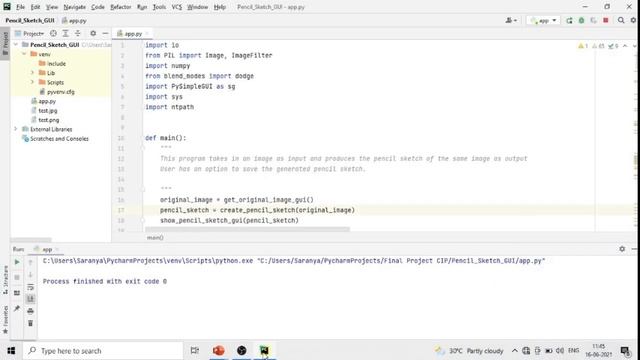Click main() breadcrumb below editor

coord(155,238)
